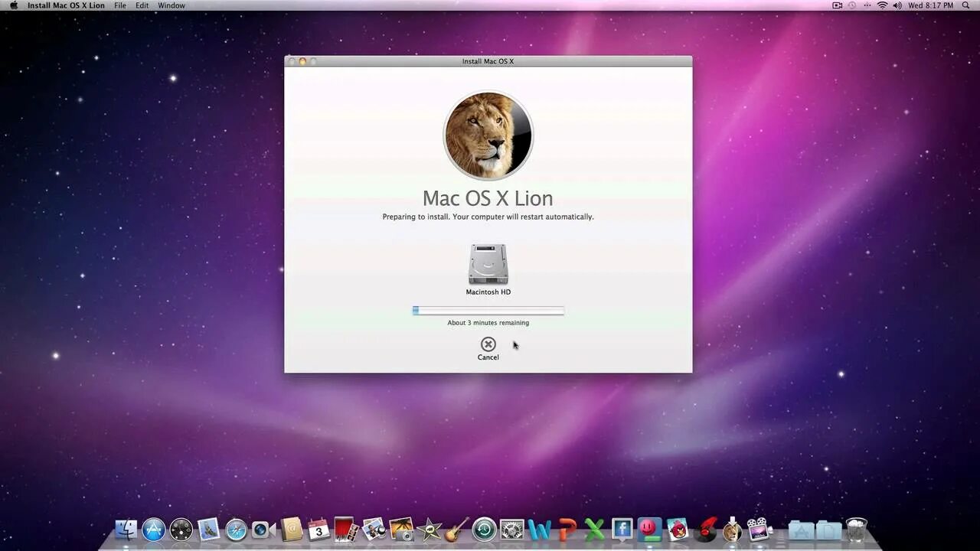This screenshot has width=980, height=551.
Task: Click the 'Mac OS X Lion' heading
Action: tap(488, 198)
